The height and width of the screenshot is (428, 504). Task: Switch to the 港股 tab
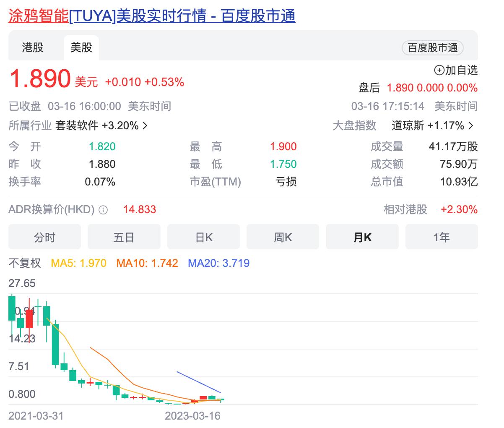pyautogui.click(x=33, y=47)
